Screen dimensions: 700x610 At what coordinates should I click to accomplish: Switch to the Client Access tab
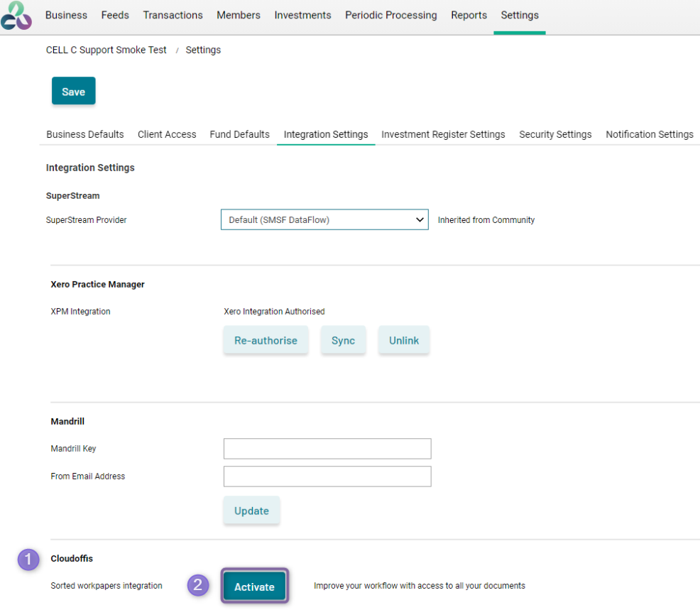click(x=167, y=134)
